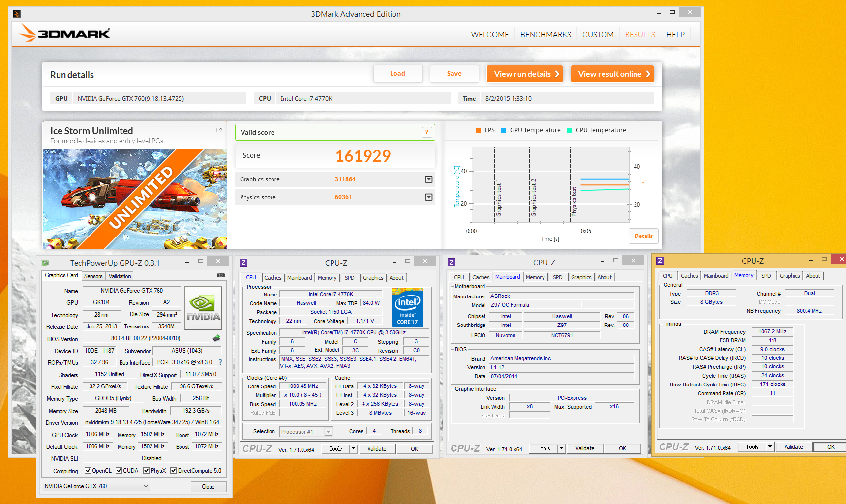Image resolution: width=846 pixels, height=504 pixels.
Task: Open Tools dropdown arrow in CPU-Z CPU window
Action: 353,449
